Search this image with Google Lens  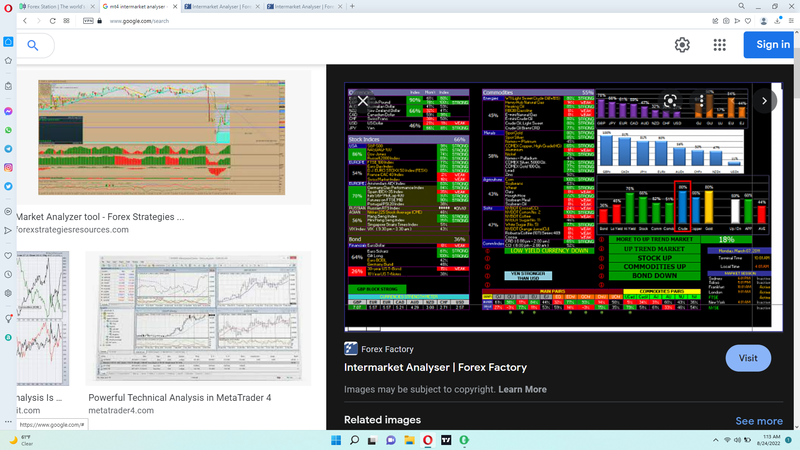671,100
